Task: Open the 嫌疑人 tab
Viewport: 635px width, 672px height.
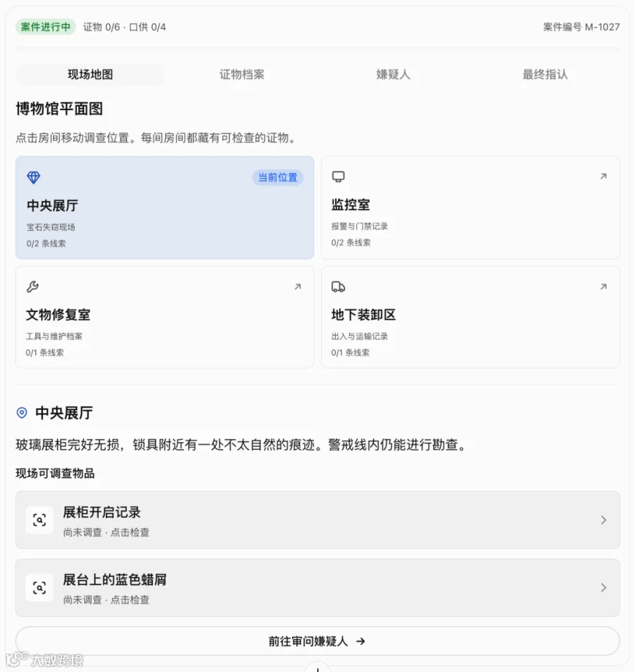Action: click(x=393, y=75)
